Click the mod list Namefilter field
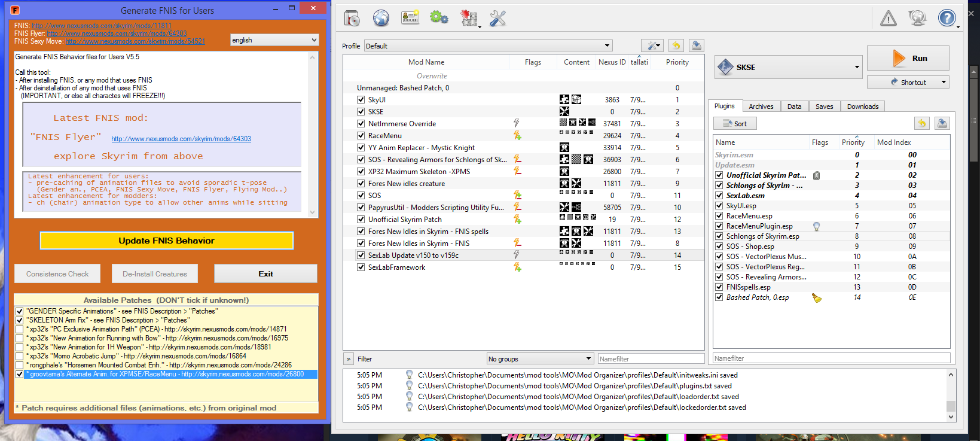This screenshot has width=980, height=441. tap(651, 359)
